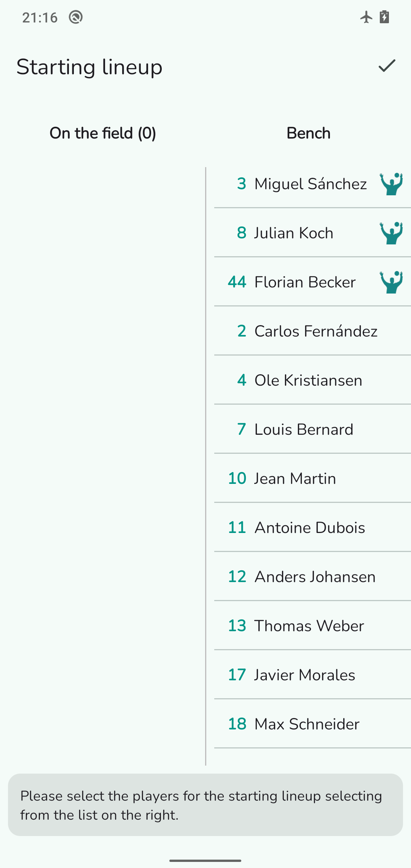Tap goalkeeper icon beside Julian Koch
Screen dimensions: 411x868
click(391, 233)
